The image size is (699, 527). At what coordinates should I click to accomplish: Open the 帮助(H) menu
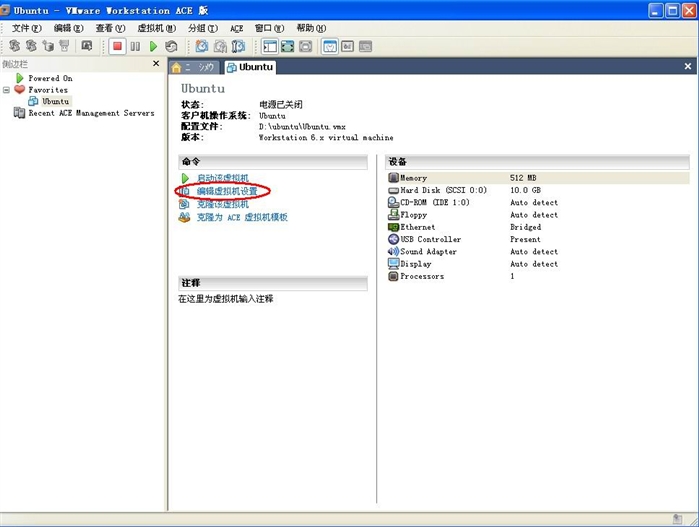[x=311, y=29]
